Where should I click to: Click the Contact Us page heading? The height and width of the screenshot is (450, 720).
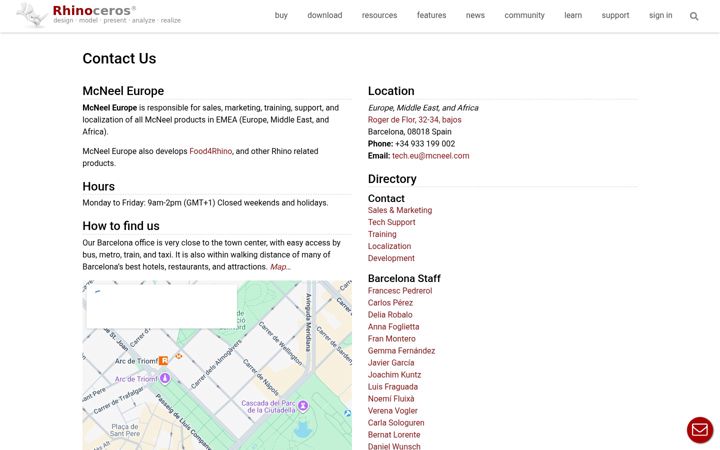click(119, 58)
